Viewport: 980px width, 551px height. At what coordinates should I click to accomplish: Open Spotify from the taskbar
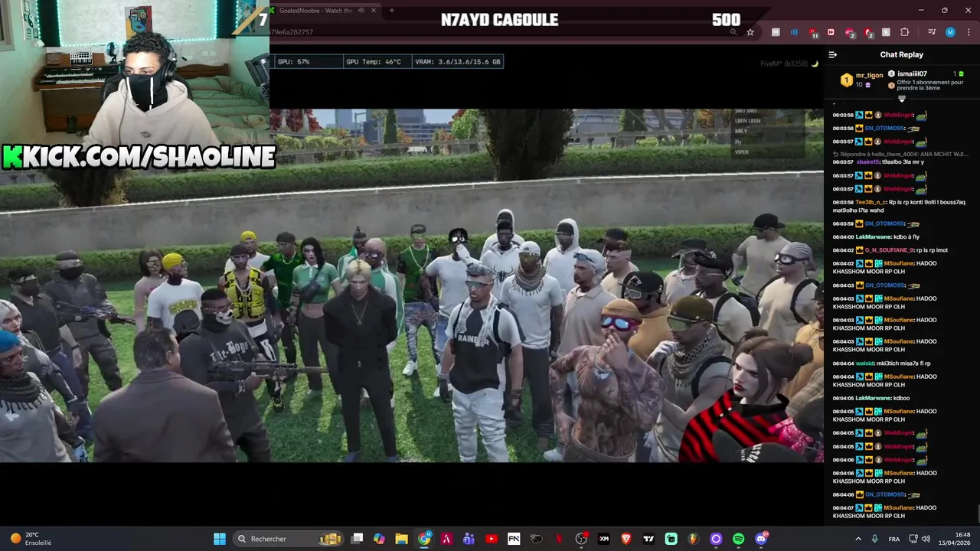coord(738,539)
